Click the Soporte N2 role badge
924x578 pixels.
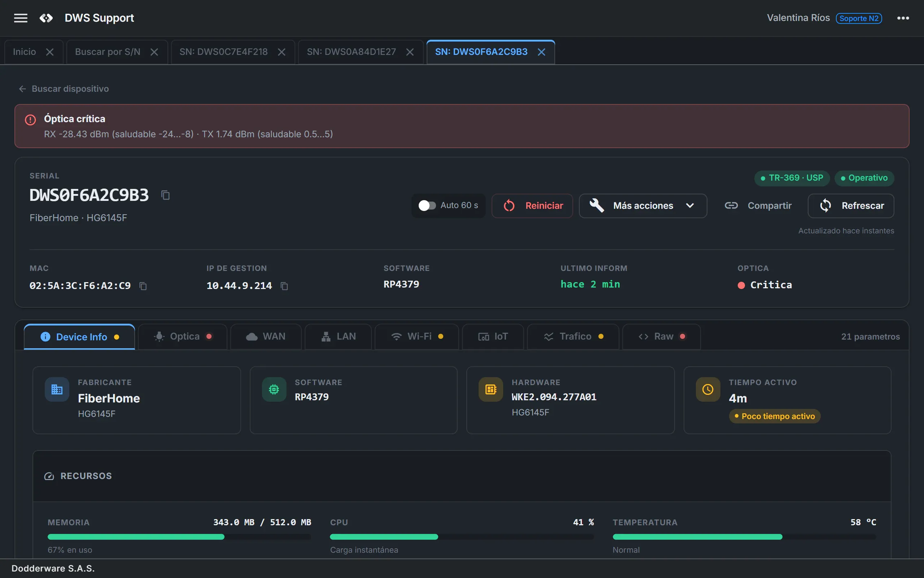(x=859, y=18)
